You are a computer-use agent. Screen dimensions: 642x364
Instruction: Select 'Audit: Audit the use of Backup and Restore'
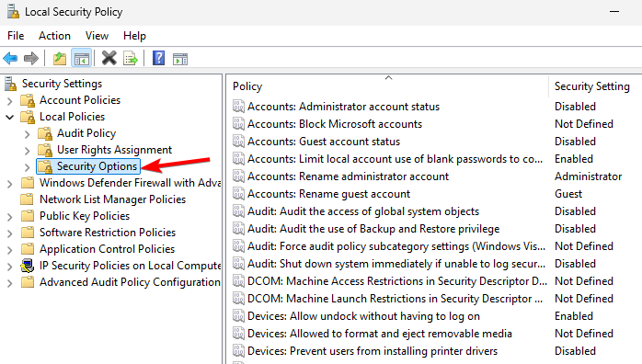pyautogui.click(x=373, y=229)
